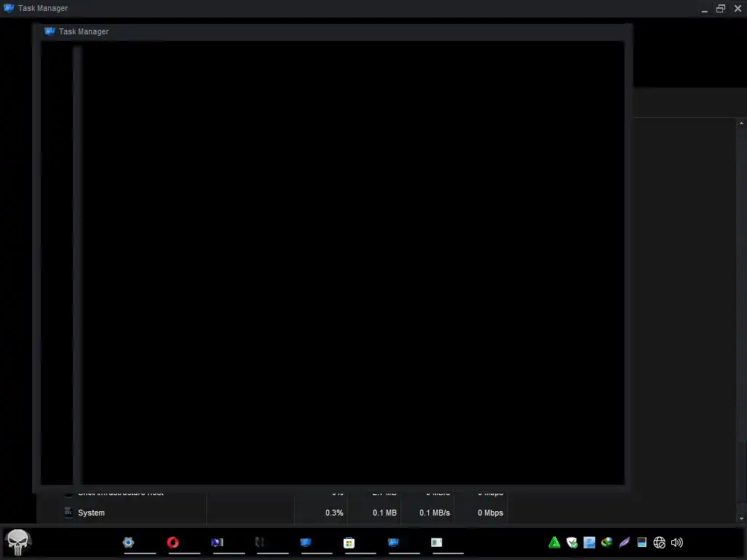Click the 0.1 MB memory value for System
The width and height of the screenshot is (747, 560).
click(x=384, y=513)
